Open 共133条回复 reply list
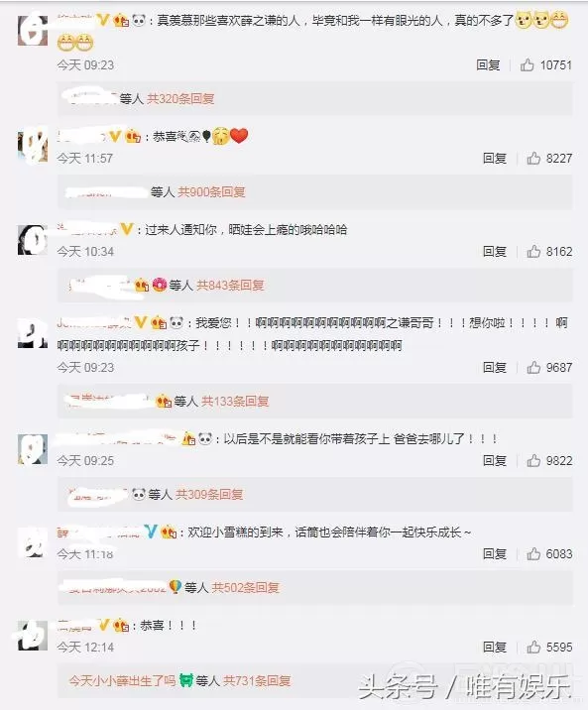The height and width of the screenshot is (710, 588). 235,402
